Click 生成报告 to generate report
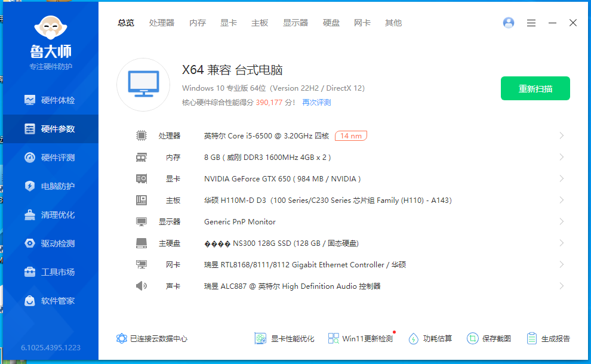 pyautogui.click(x=549, y=338)
